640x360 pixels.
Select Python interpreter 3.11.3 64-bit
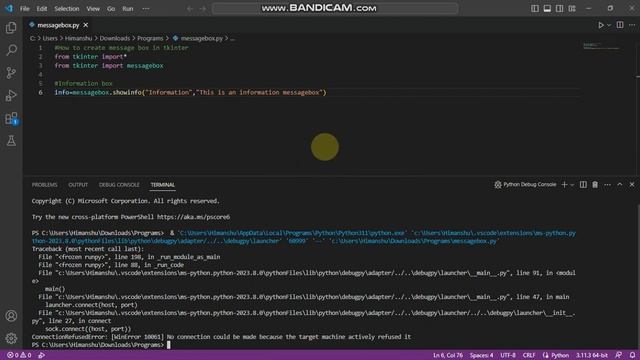coord(591,355)
